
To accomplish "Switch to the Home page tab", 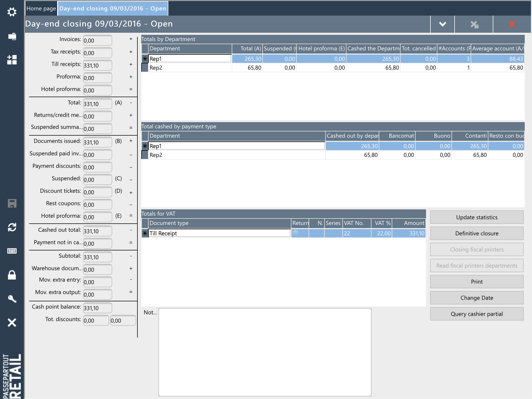I will pos(41,9).
